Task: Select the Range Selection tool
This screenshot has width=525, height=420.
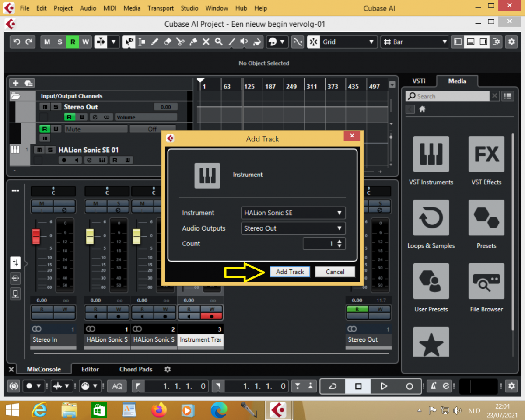Action: click(x=142, y=42)
